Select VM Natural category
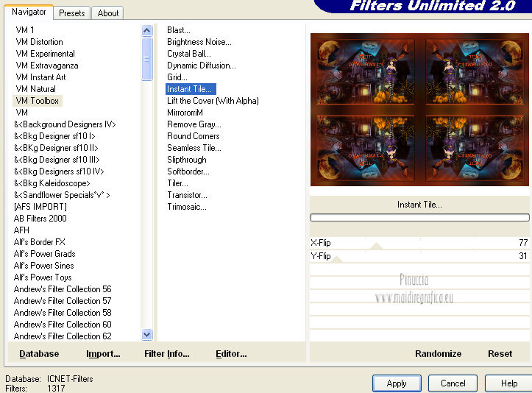532x393 pixels. tap(35, 89)
